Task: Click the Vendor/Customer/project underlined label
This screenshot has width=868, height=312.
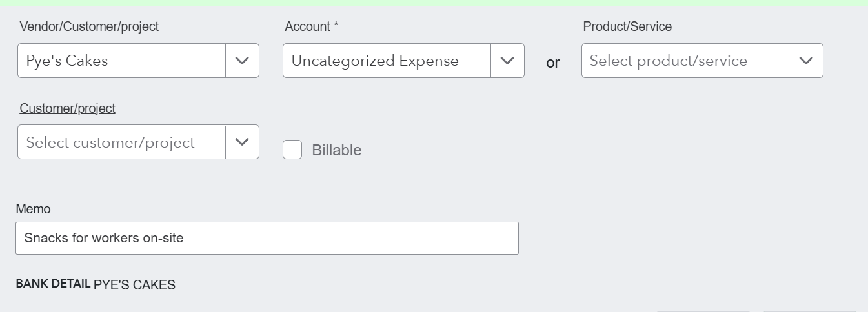Action: coord(89,26)
